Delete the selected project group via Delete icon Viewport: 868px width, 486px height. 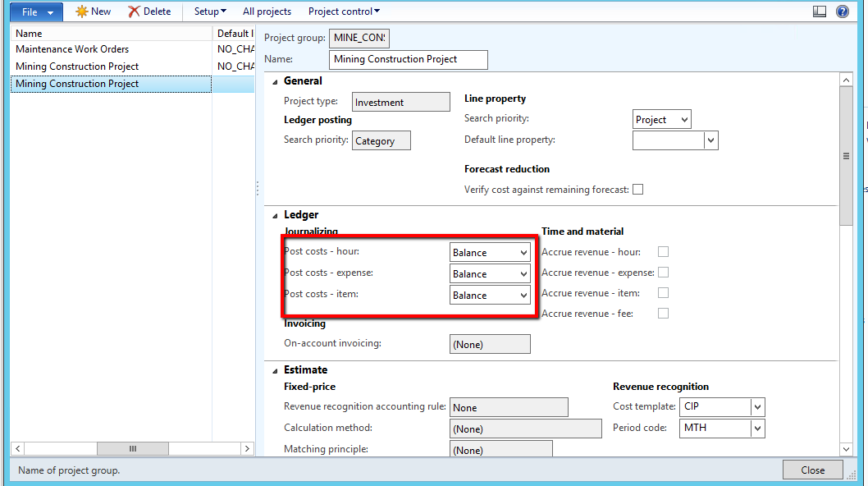point(150,11)
